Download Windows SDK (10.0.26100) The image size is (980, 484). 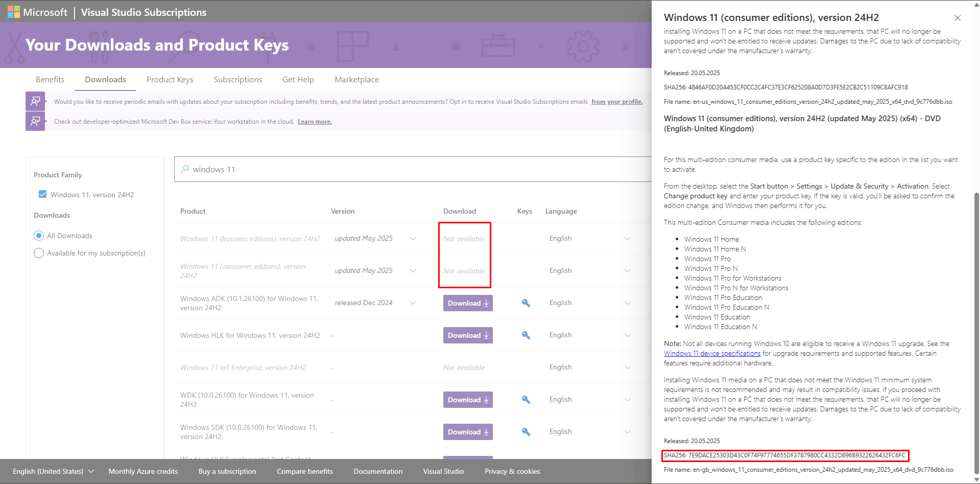coord(468,432)
